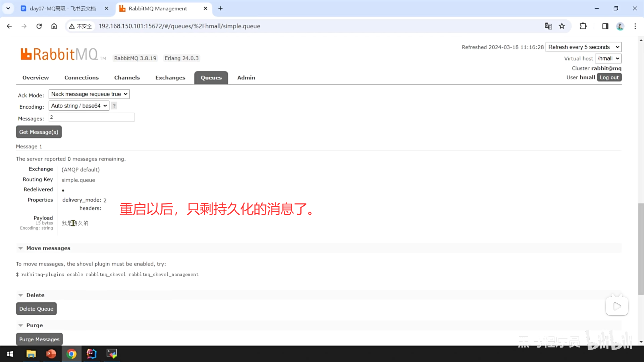This screenshot has width=644, height=362.
Task: Switch to the Exchanges tab
Action: 170,78
